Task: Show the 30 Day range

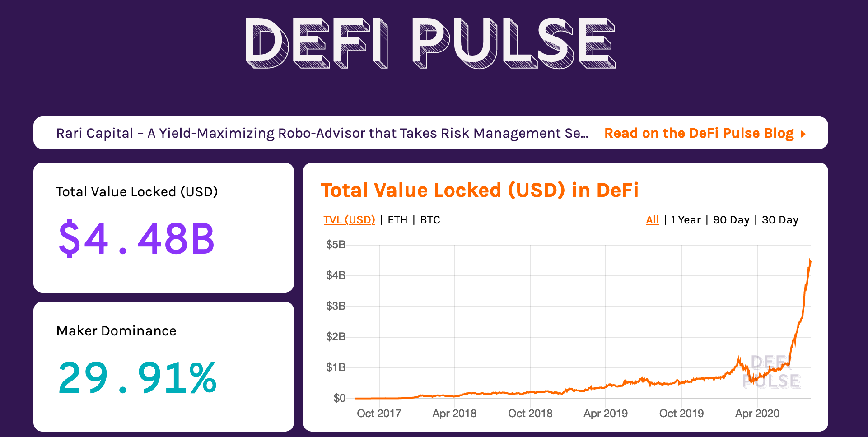Action: [780, 220]
